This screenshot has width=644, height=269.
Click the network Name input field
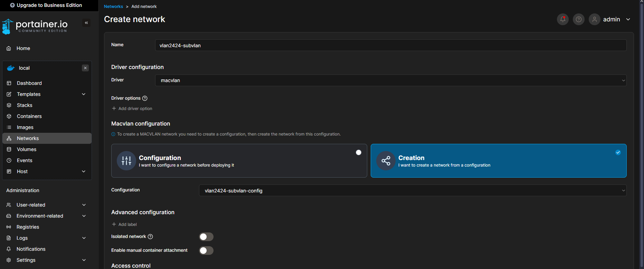[x=390, y=45]
